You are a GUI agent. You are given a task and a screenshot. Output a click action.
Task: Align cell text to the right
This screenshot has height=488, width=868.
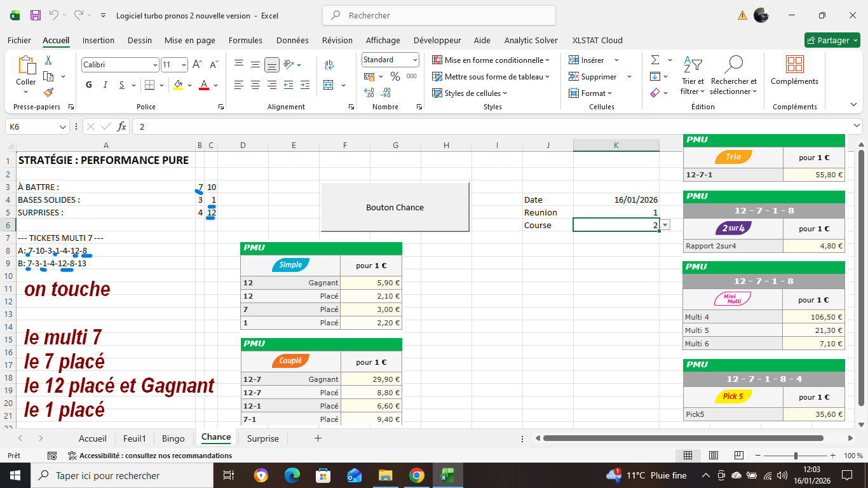coord(272,85)
